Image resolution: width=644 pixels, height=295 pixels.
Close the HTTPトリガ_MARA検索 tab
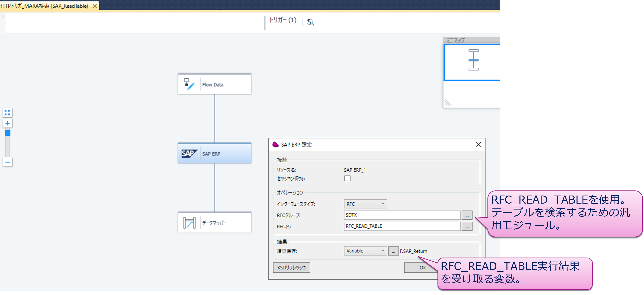95,6
